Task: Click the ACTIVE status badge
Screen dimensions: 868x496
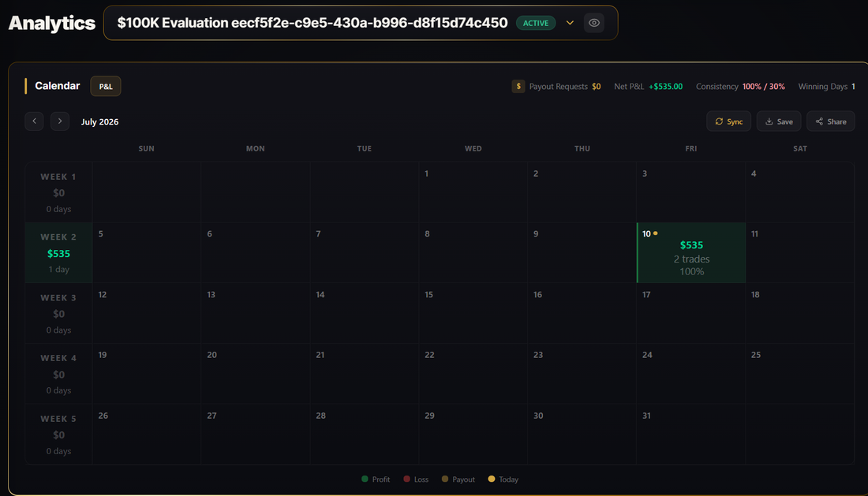Action: pyautogui.click(x=536, y=23)
